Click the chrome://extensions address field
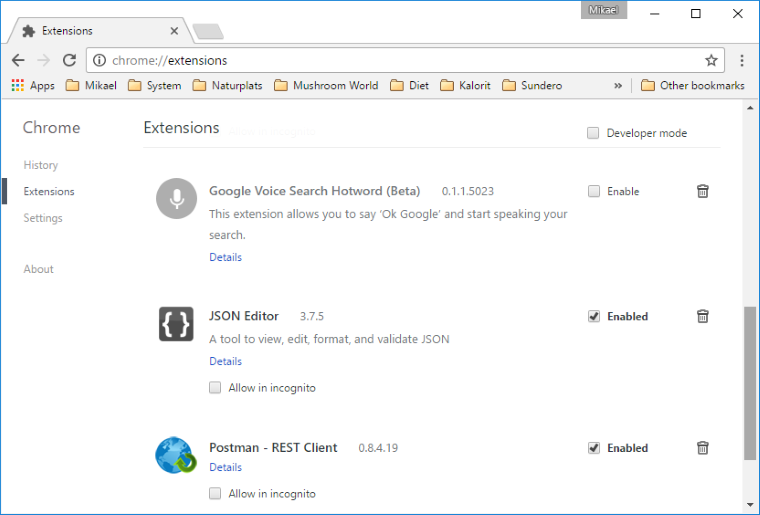The width and height of the screenshot is (760, 515). click(x=405, y=60)
